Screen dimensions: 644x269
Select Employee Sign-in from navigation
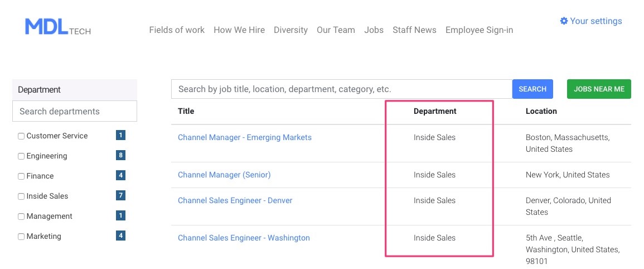tap(480, 30)
